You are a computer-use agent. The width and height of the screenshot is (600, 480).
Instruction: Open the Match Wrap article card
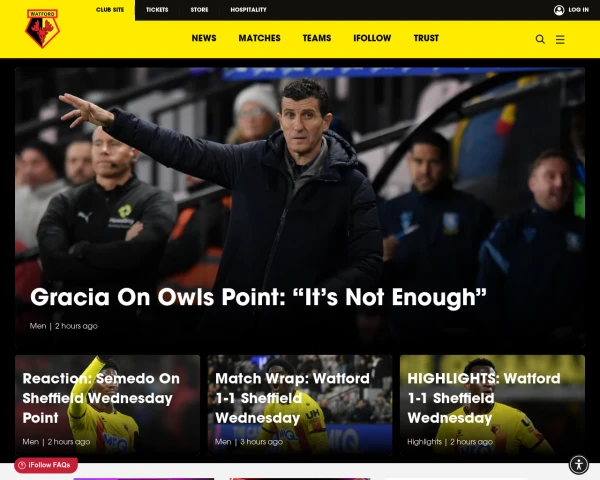(x=300, y=405)
